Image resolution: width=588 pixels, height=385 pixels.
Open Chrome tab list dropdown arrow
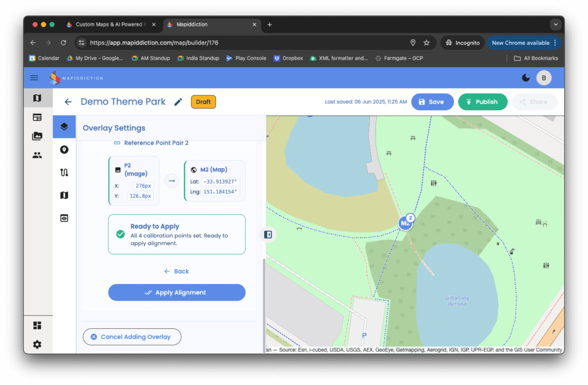tap(555, 25)
